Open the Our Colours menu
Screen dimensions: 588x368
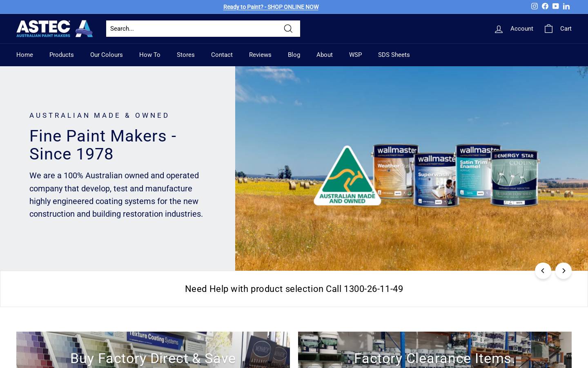pyautogui.click(x=107, y=55)
